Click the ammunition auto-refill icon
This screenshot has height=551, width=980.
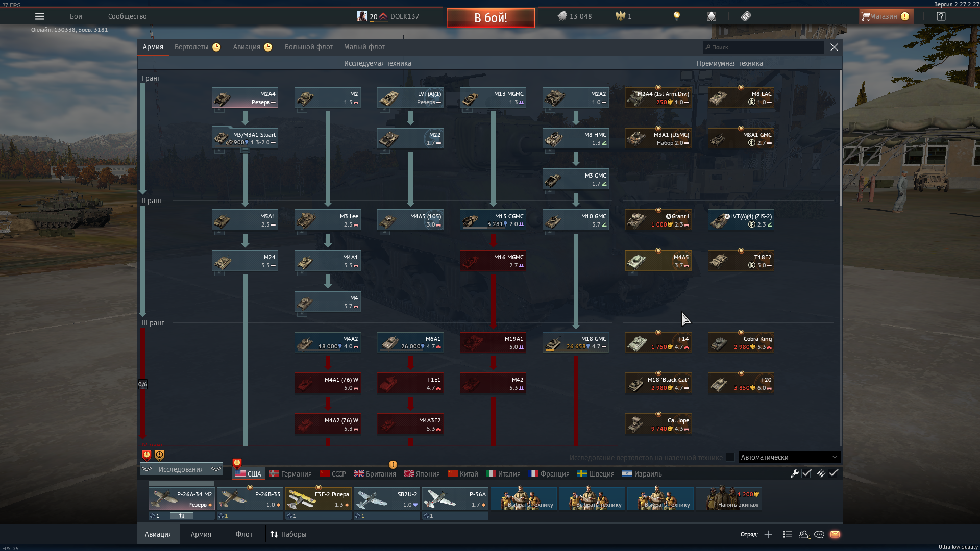pyautogui.click(x=821, y=473)
